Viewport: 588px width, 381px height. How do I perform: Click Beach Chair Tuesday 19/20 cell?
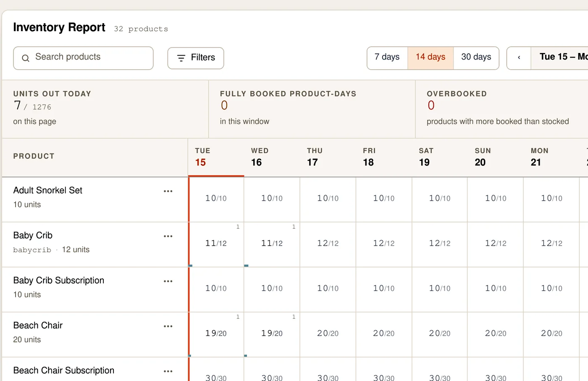click(x=216, y=333)
